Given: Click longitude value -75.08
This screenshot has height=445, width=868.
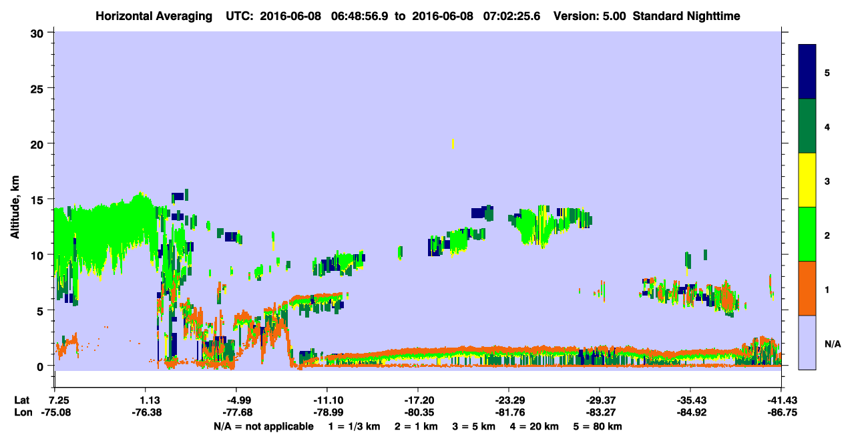Looking at the screenshot, I should (x=55, y=412).
